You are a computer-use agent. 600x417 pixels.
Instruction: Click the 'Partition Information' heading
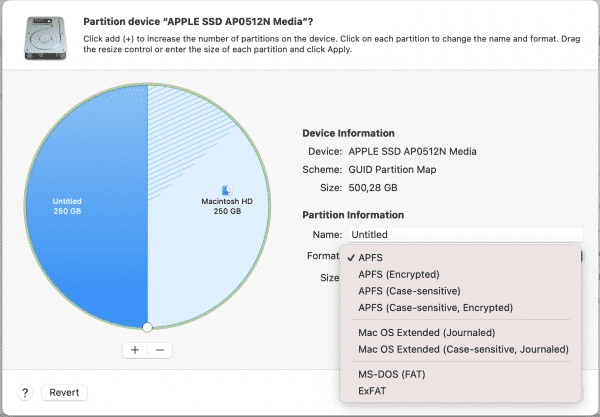click(353, 215)
